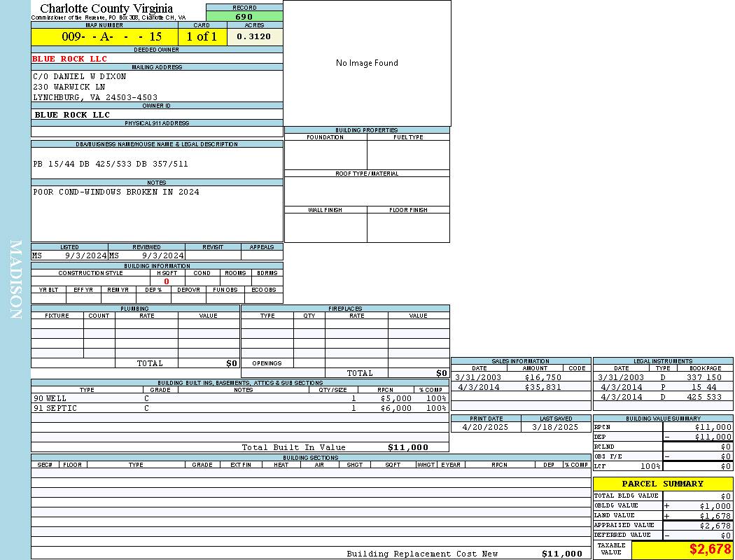Click the yellow PARCEL SUMMARY header

click(x=662, y=484)
